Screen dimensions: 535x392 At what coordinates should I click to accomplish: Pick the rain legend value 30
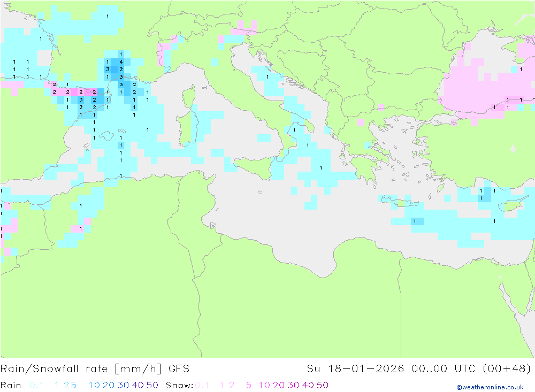[123, 385]
